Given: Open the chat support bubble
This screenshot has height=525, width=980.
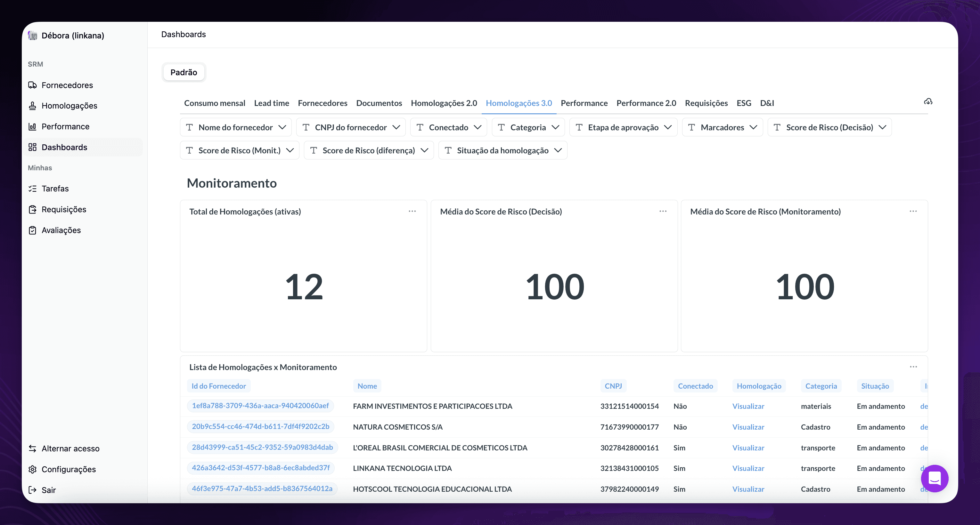Looking at the screenshot, I should pos(934,478).
